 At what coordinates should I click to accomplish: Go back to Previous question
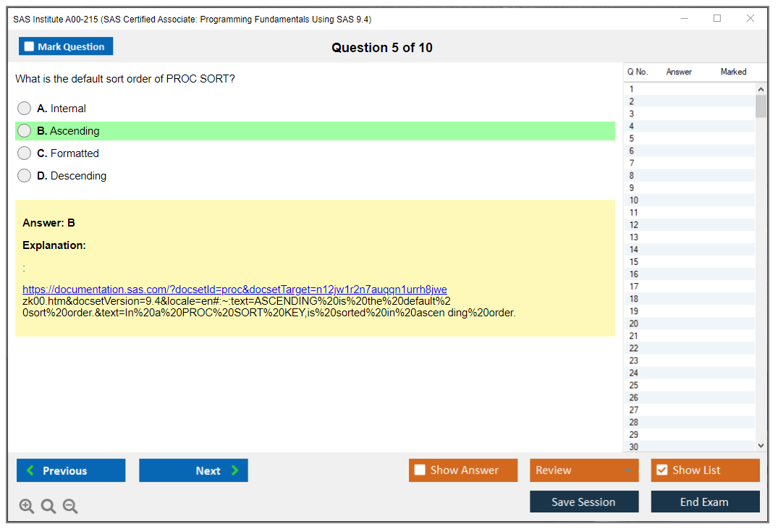pos(71,470)
